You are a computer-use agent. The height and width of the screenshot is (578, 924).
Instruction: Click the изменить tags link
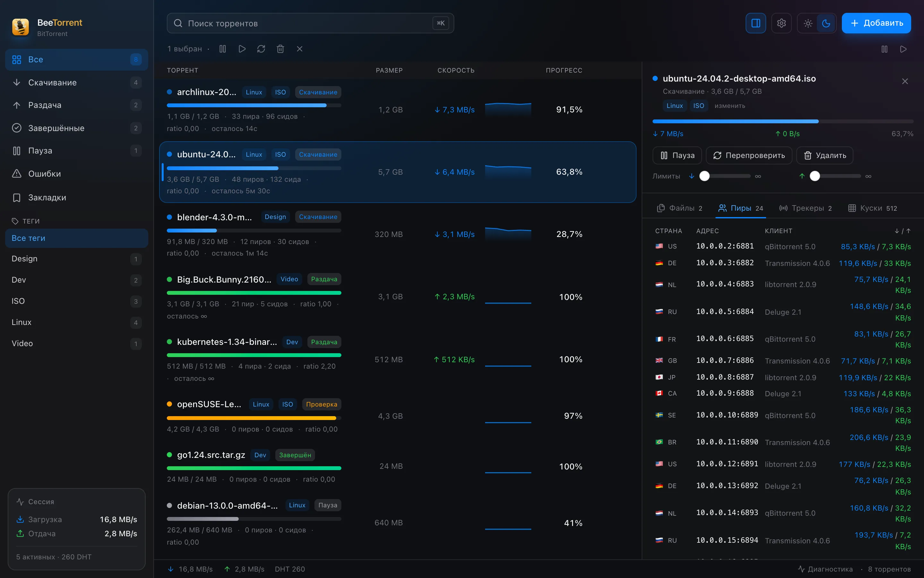[x=730, y=106]
